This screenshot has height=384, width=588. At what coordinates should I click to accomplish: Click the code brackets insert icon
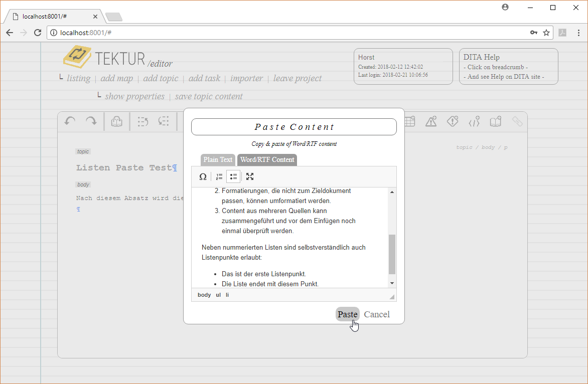pyautogui.click(x=474, y=121)
